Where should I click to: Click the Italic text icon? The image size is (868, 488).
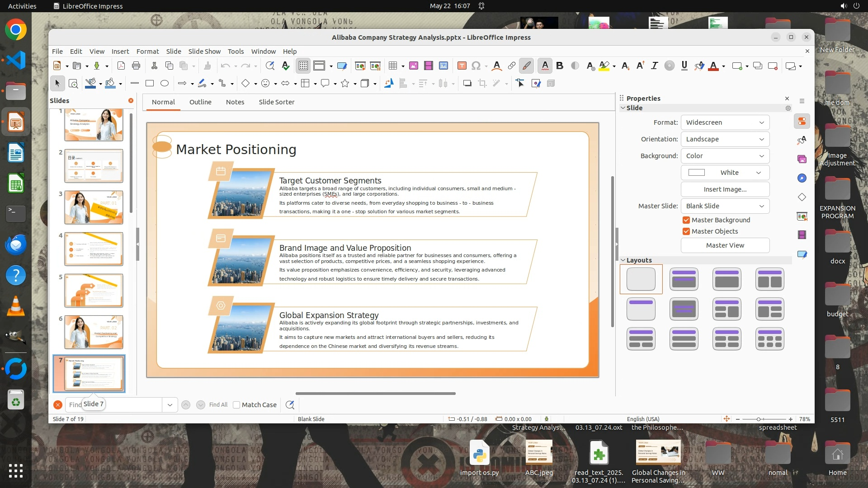654,66
